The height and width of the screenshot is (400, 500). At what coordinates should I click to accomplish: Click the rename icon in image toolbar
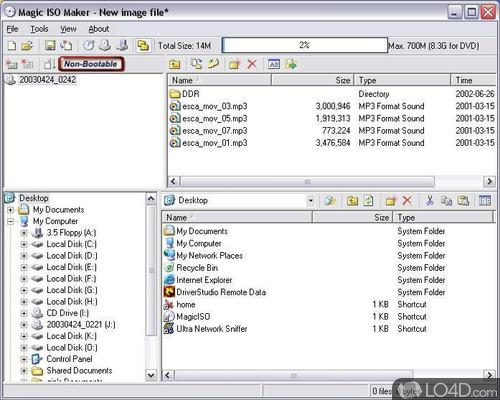tap(274, 64)
